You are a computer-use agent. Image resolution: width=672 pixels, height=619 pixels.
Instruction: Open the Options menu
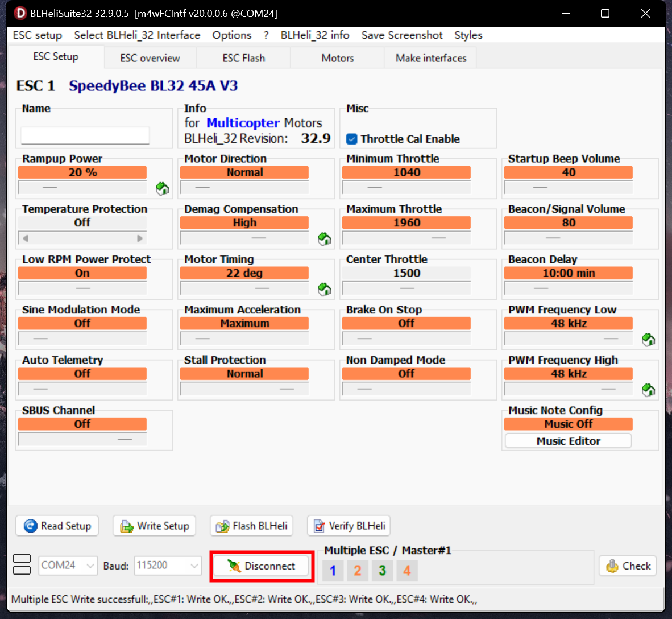pos(232,35)
